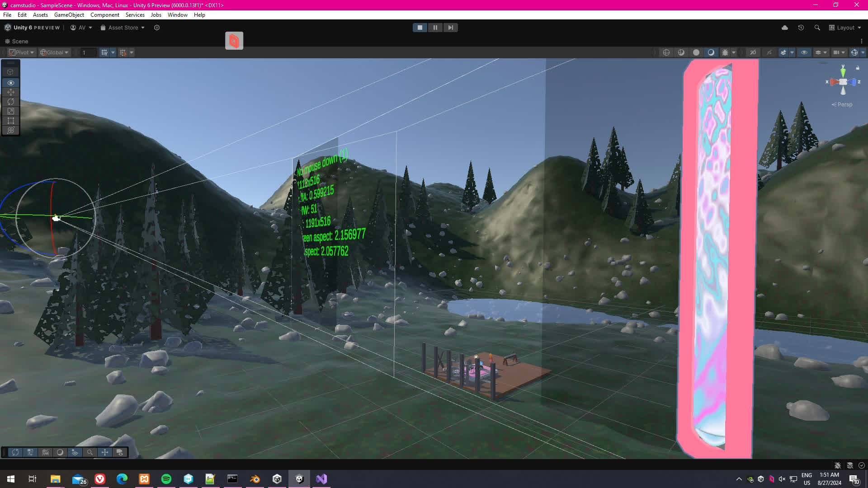Image resolution: width=868 pixels, height=488 pixels.
Task: Toggle scene lighting button
Action: [x=769, y=52]
